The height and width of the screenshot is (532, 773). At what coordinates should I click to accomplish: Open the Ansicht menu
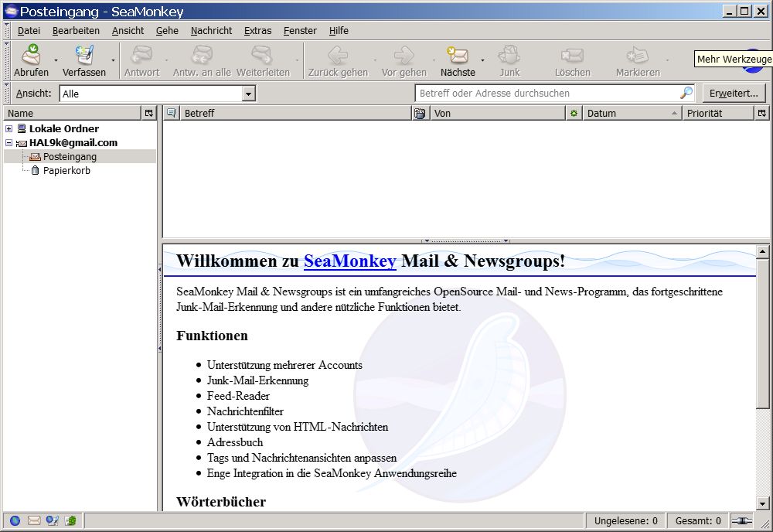128,31
